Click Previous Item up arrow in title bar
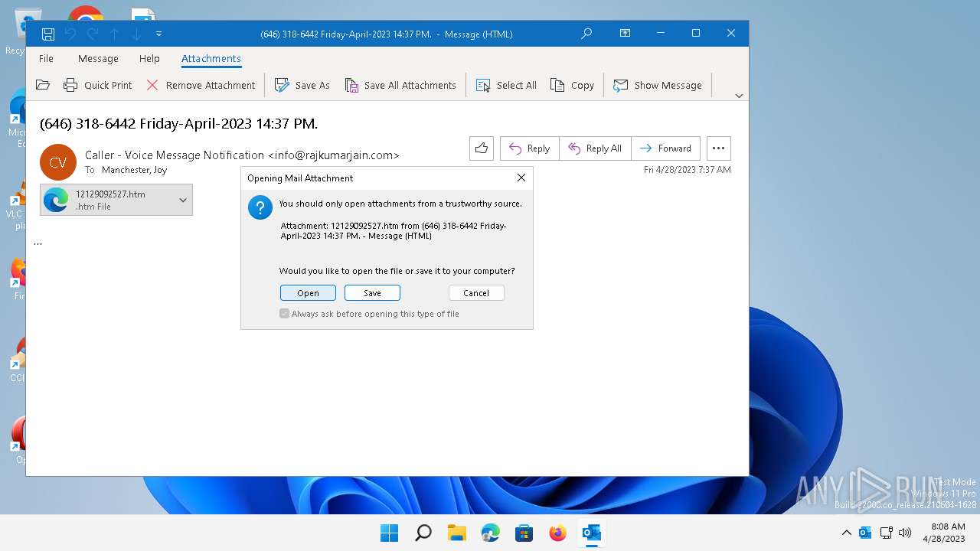Screen dimensions: 980x551 point(114,34)
